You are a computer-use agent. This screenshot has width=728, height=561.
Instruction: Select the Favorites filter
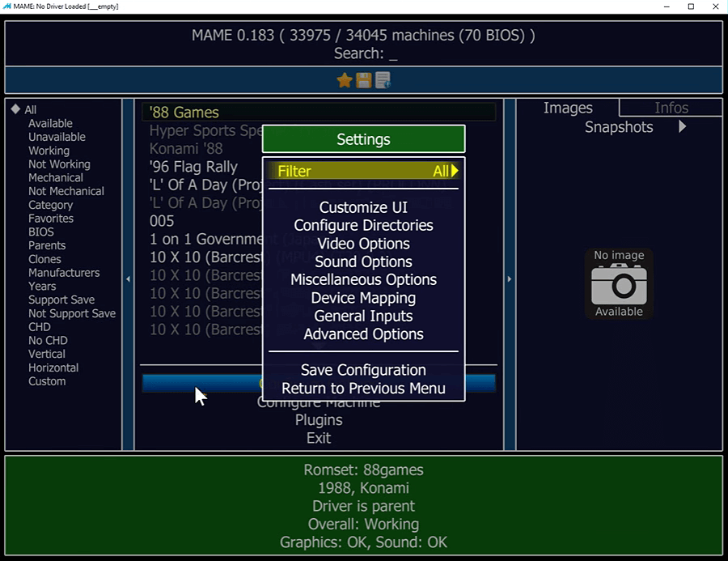(51, 219)
